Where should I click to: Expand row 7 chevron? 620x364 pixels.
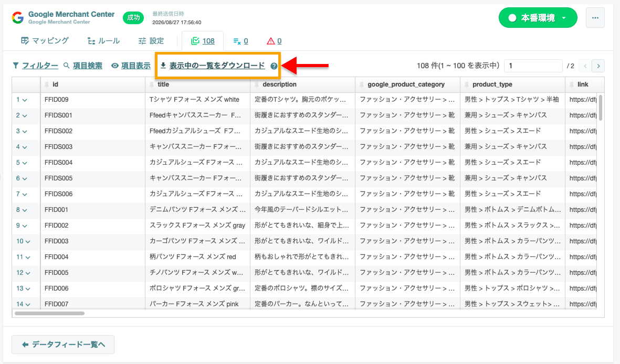[x=25, y=195]
